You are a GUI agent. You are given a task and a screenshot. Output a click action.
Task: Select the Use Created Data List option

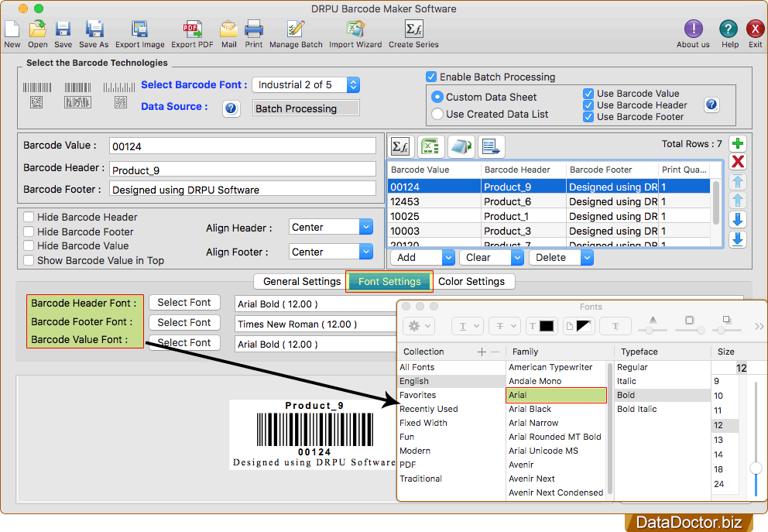[x=437, y=114]
